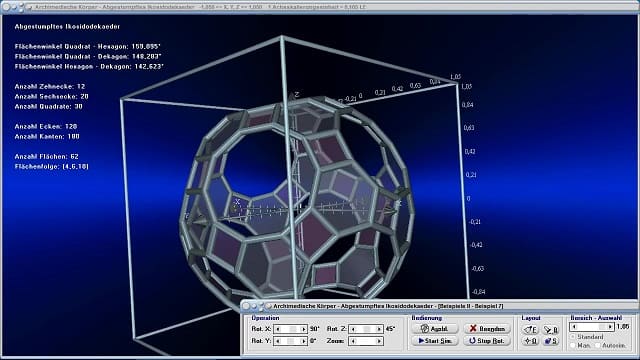Click the 90° value next to Rot. X
Image resolution: width=640 pixels, height=360 pixels.
coord(314,329)
